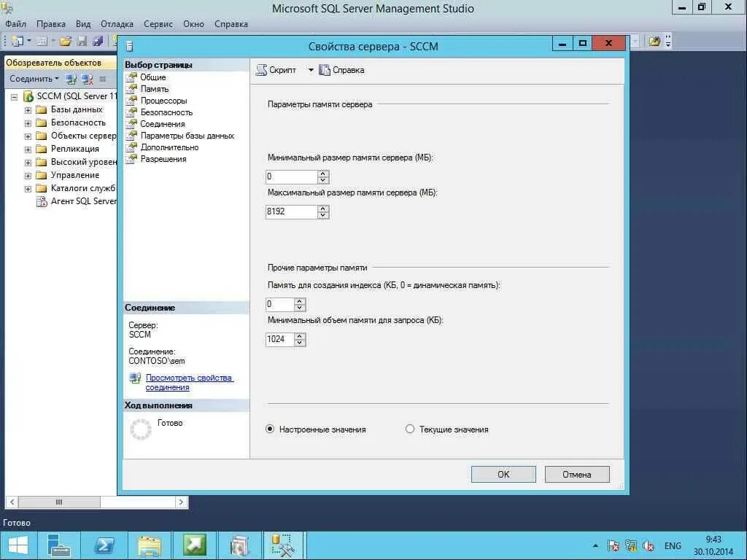Click the index creation memory field

(x=279, y=304)
